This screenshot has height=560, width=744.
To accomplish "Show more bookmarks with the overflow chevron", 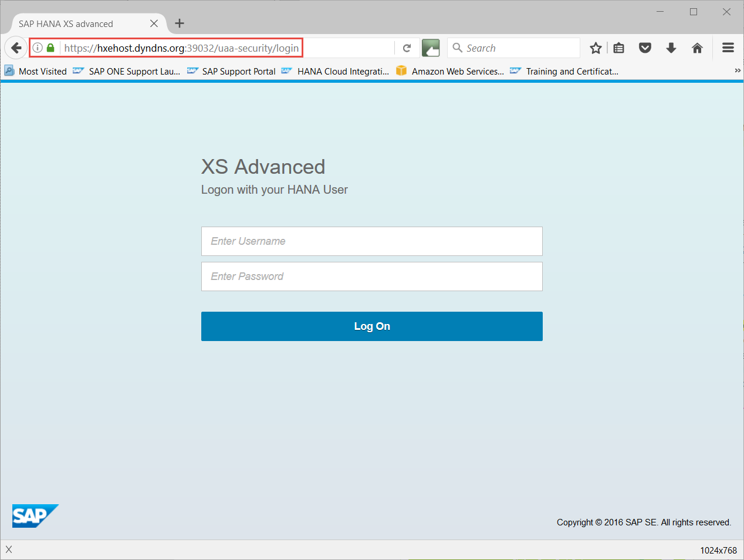I will click(x=737, y=70).
